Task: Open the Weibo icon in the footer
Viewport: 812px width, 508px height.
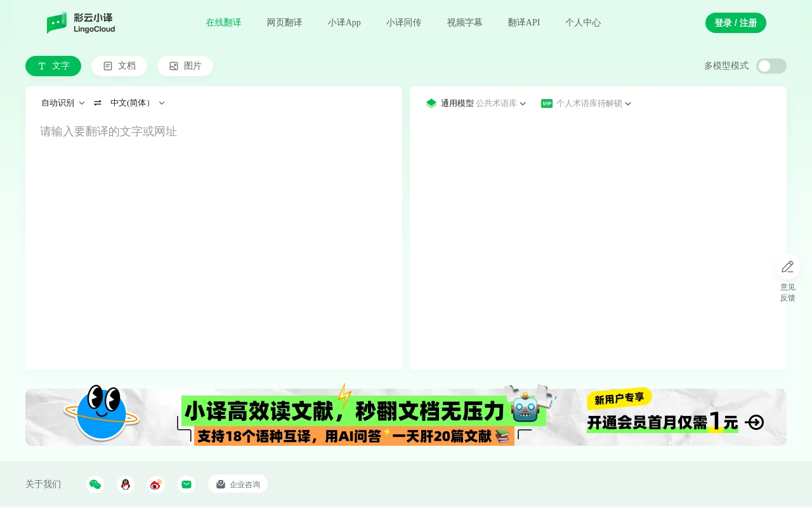Action: (x=156, y=484)
